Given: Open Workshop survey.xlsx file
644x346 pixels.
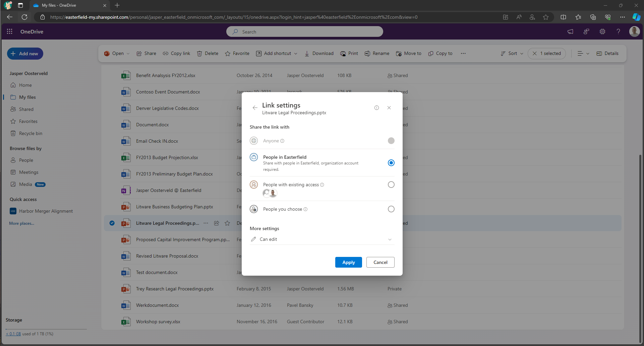Looking at the screenshot, I should click(158, 322).
